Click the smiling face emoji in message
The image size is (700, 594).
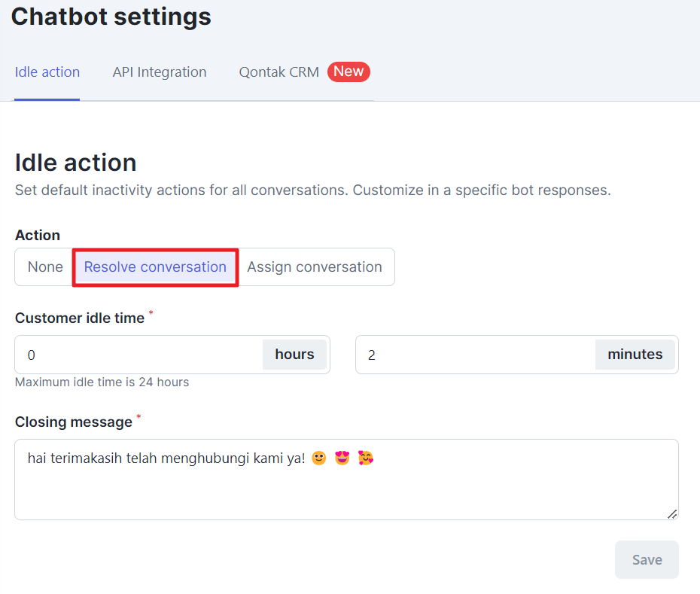click(x=318, y=458)
